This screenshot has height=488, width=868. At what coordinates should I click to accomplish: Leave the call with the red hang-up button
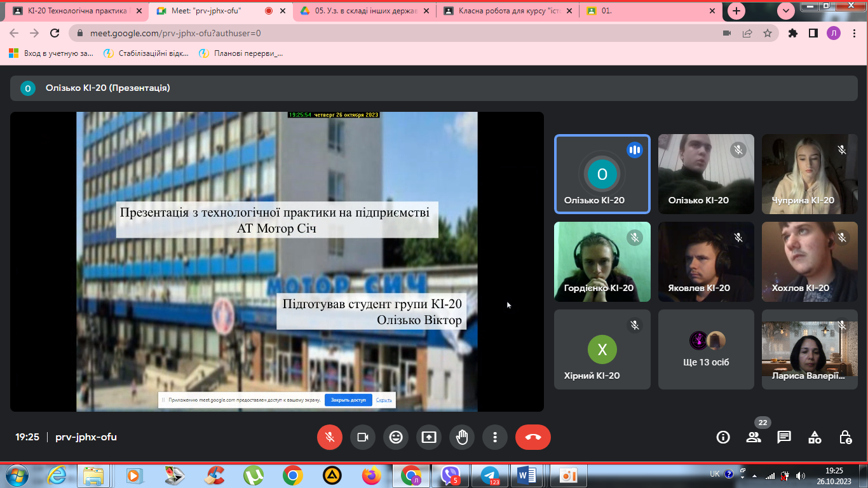[x=532, y=437]
